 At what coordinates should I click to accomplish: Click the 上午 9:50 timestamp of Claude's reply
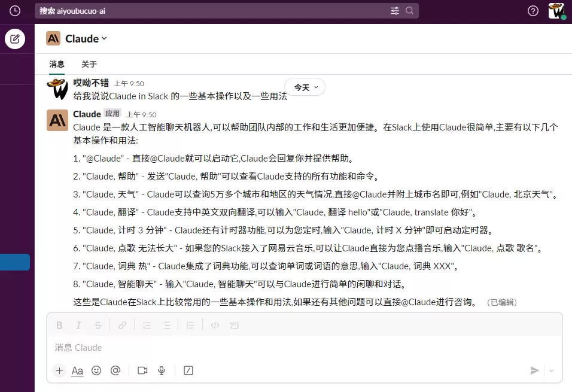(x=142, y=115)
